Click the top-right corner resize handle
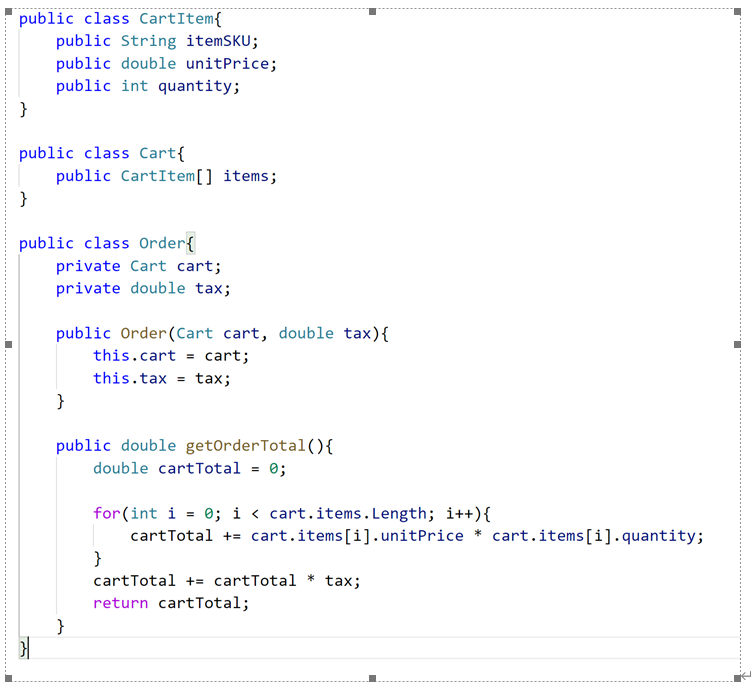Viewport: 755px width, 690px height. pyautogui.click(x=737, y=12)
